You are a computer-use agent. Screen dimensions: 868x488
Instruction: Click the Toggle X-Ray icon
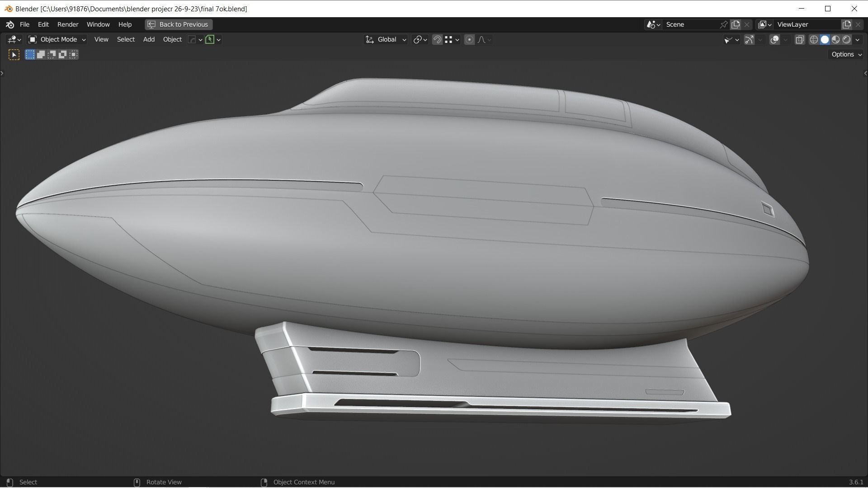[800, 40]
